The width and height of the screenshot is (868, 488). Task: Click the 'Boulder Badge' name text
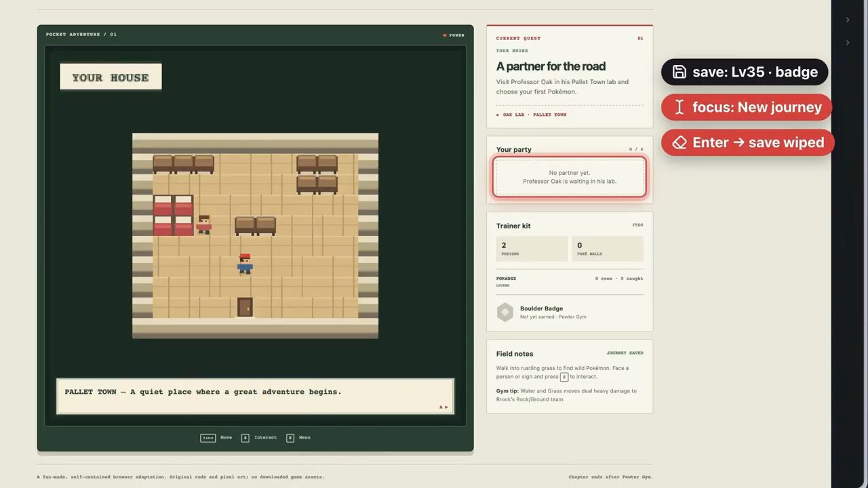(541, 308)
